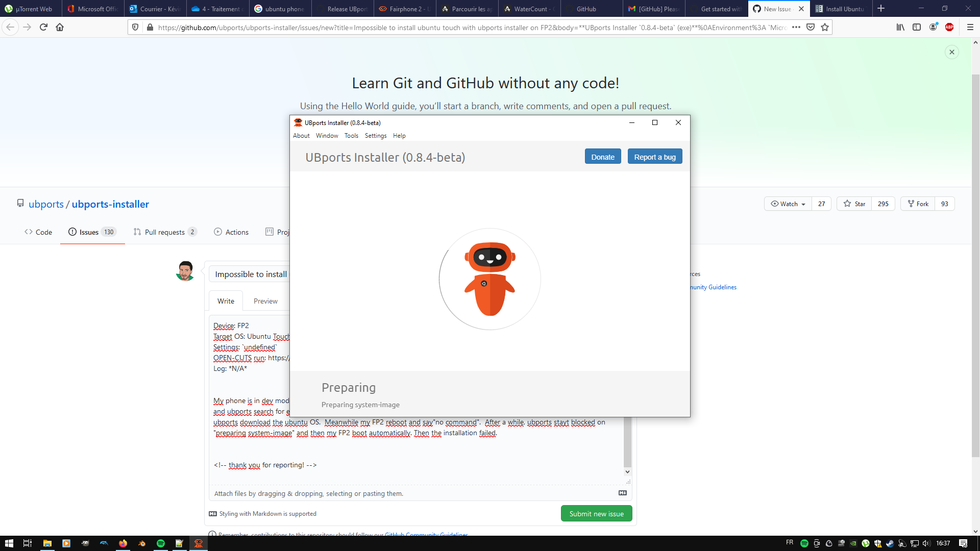980x551 pixels.
Task: Open the Firefox library icon
Action: click(900, 27)
